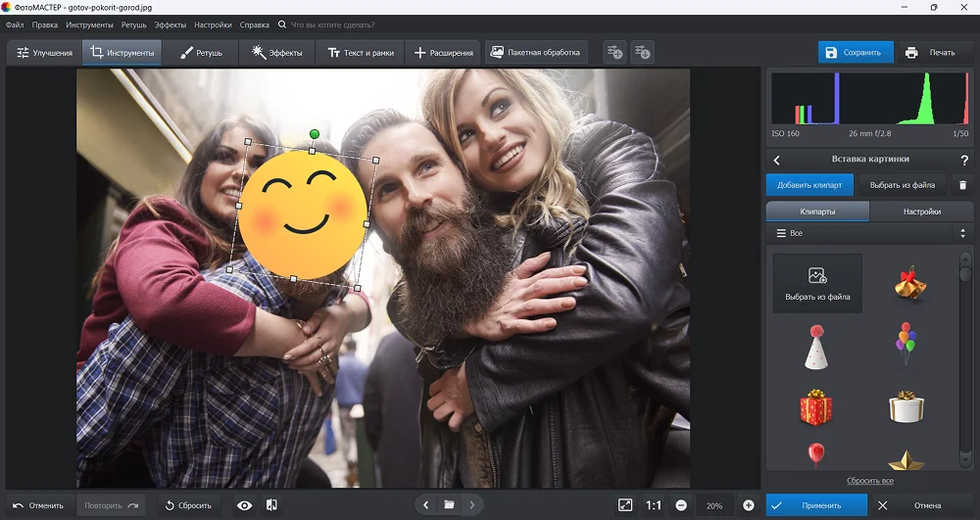Toggle before/after comparison view
Screen dimensions: 980x520
[x=271, y=505]
